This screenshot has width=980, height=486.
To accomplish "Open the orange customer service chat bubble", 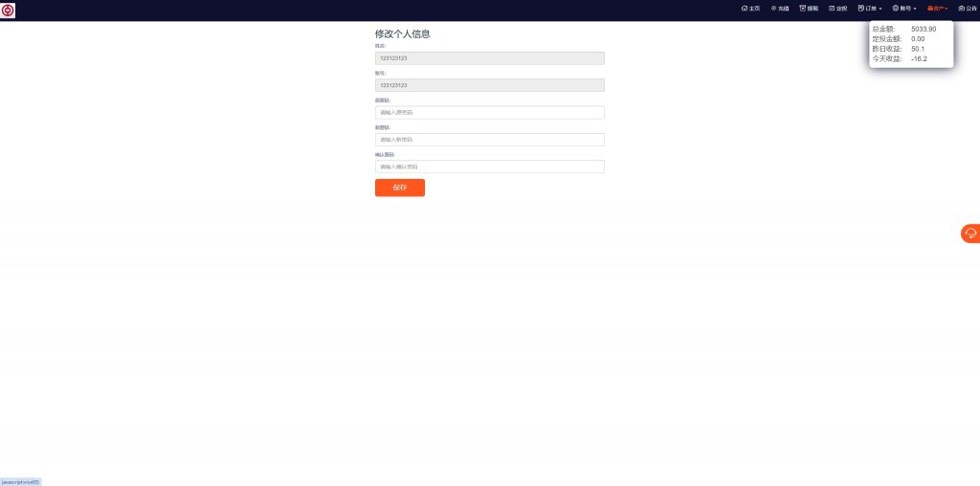I will pos(970,233).
